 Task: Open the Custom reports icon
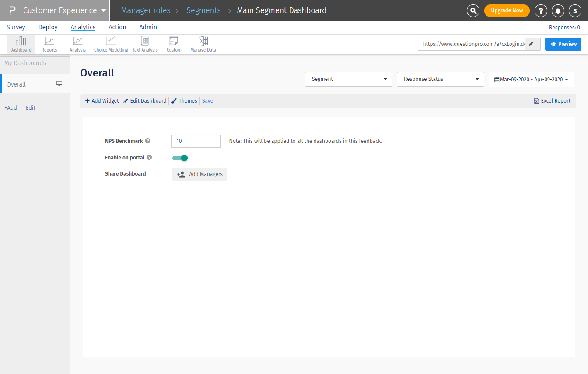[x=174, y=44]
